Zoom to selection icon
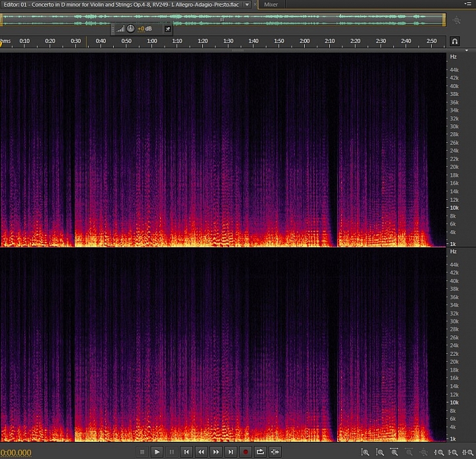476x459 pixels. [467, 452]
